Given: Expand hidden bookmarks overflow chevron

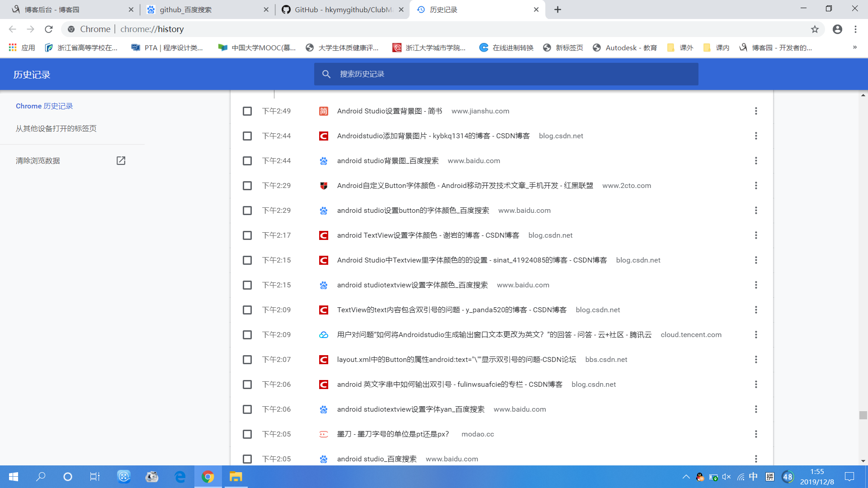Looking at the screenshot, I should pyautogui.click(x=854, y=47).
